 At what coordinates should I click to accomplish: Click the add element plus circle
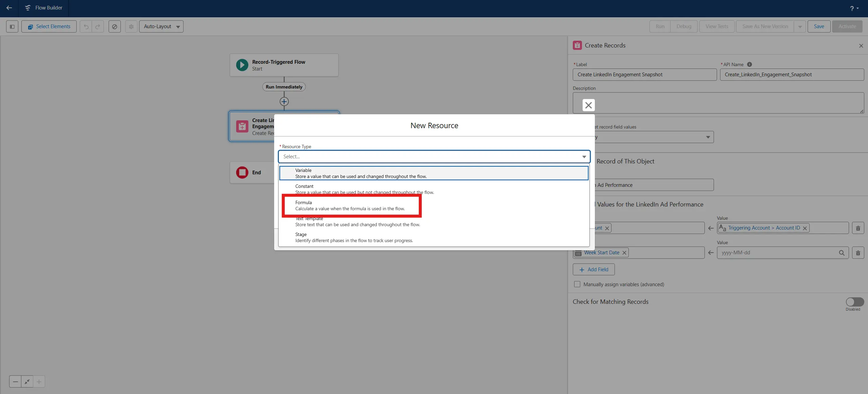point(284,101)
